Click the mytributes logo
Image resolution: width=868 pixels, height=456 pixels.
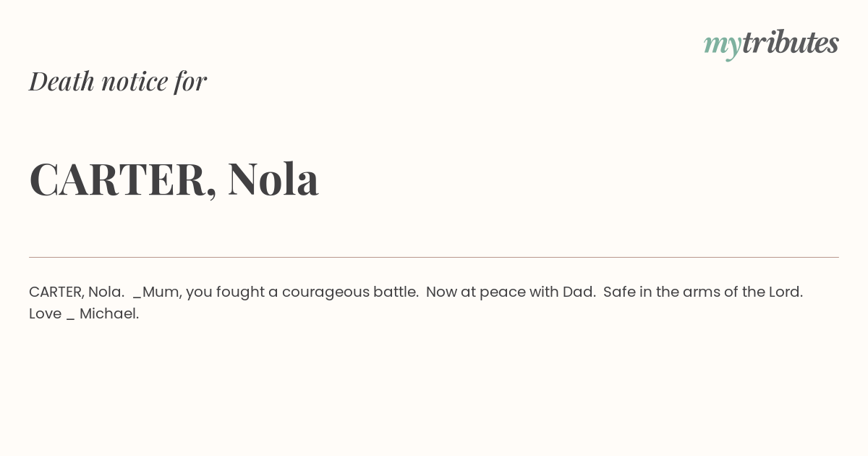pyautogui.click(x=771, y=43)
